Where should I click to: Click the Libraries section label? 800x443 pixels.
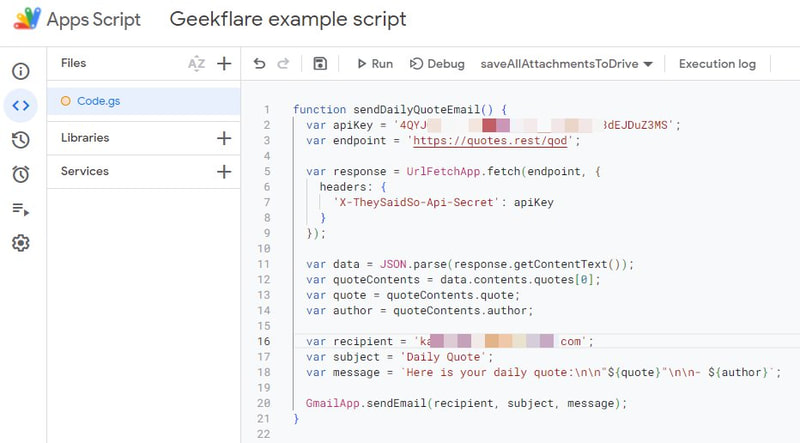[85, 138]
